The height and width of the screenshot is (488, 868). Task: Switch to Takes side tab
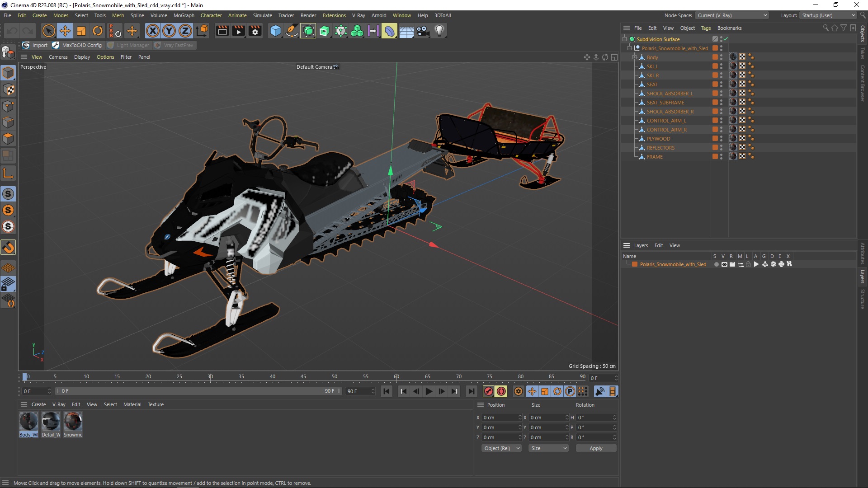click(863, 53)
